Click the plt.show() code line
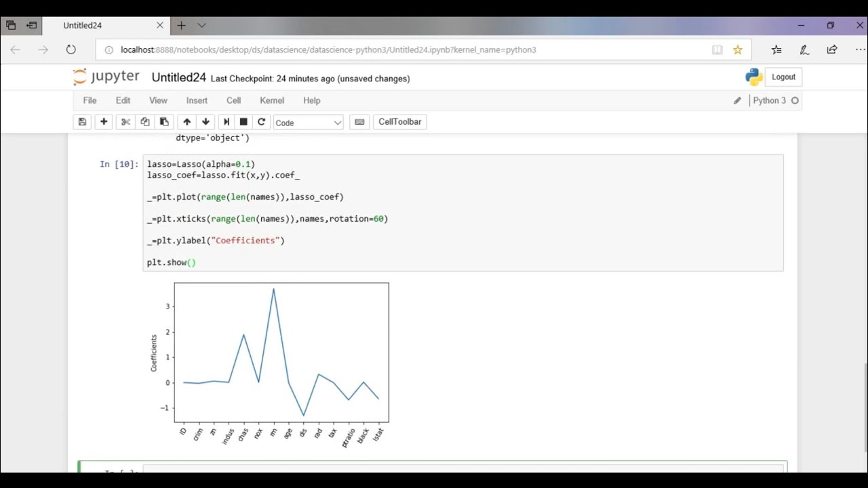This screenshot has height=488, width=868. (172, 262)
